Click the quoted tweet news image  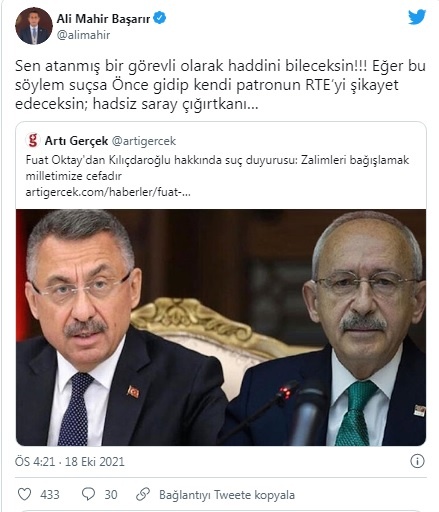[x=221, y=327]
